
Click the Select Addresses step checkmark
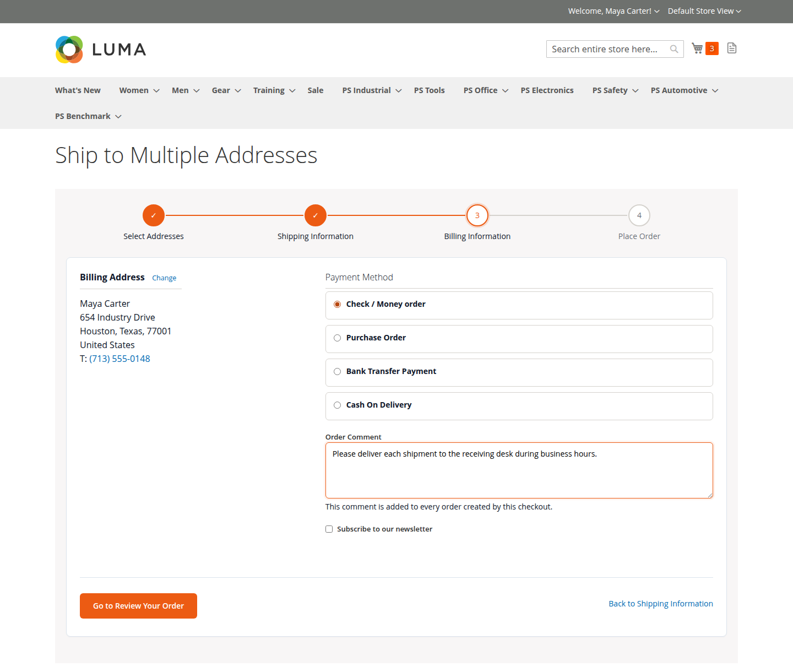coord(154,215)
